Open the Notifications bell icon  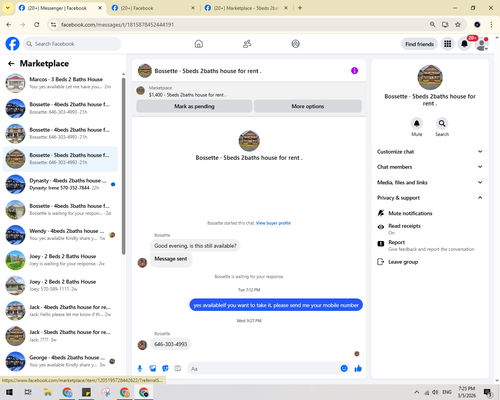(x=464, y=44)
